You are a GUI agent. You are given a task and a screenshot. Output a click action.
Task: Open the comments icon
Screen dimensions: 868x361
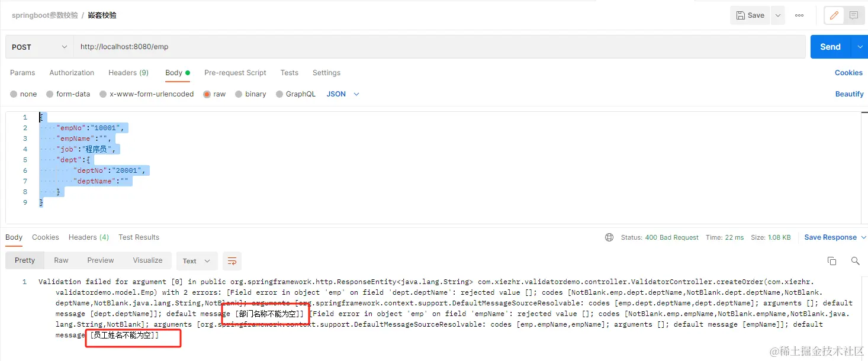853,15
